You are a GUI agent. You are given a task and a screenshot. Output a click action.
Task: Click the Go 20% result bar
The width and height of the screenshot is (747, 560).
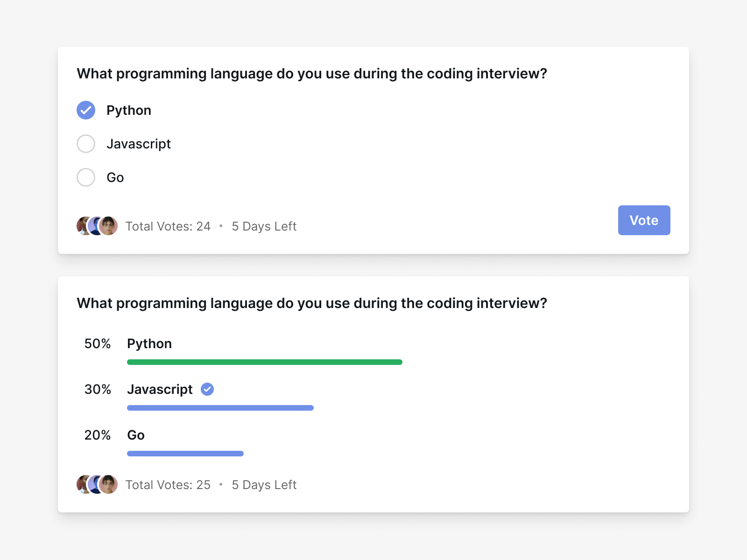pos(185,454)
